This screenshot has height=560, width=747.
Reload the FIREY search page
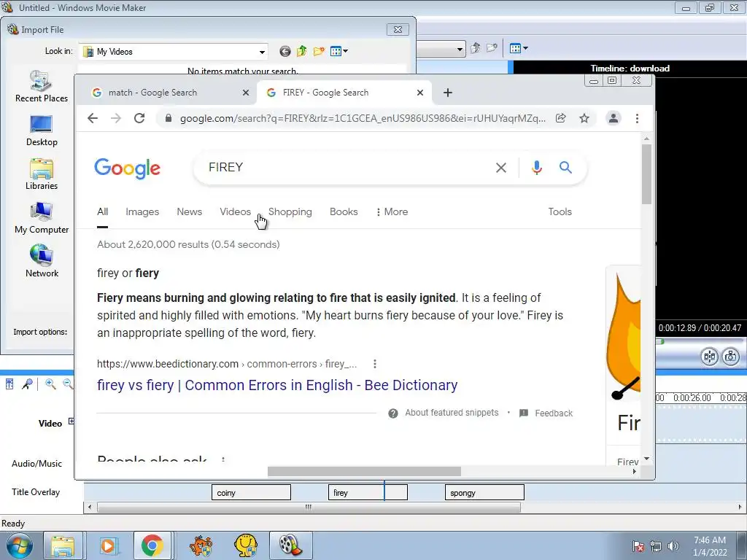pos(139,118)
